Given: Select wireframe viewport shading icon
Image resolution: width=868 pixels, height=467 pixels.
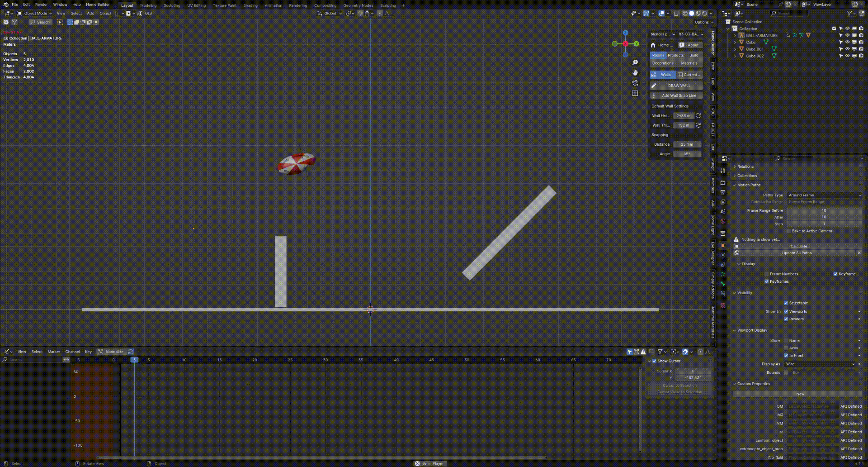Looking at the screenshot, I should (685, 13).
